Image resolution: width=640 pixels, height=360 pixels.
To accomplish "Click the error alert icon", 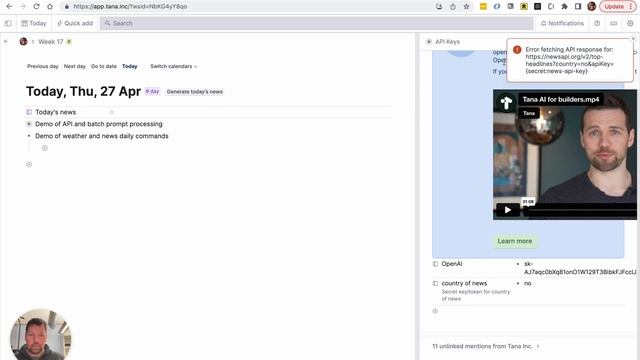I will coord(517,50).
